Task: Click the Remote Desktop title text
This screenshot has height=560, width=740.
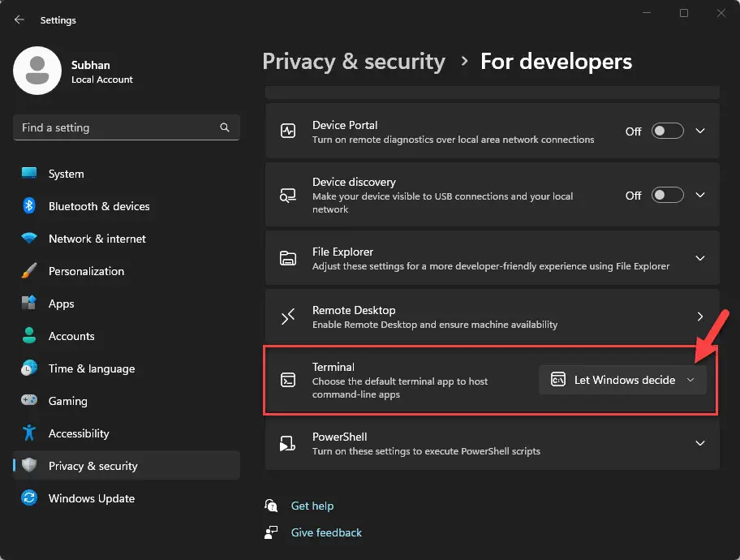Action: pos(354,310)
